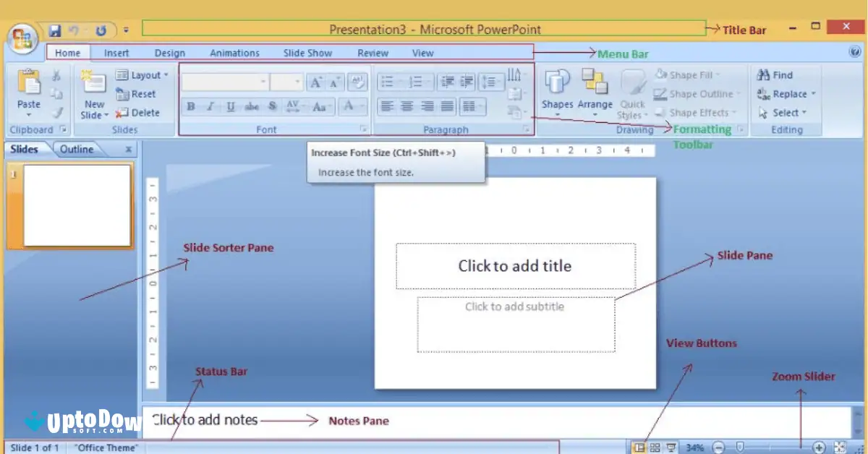This screenshot has width=868, height=454.
Task: Click Zoom In on the zoom slider
Action: click(820, 447)
